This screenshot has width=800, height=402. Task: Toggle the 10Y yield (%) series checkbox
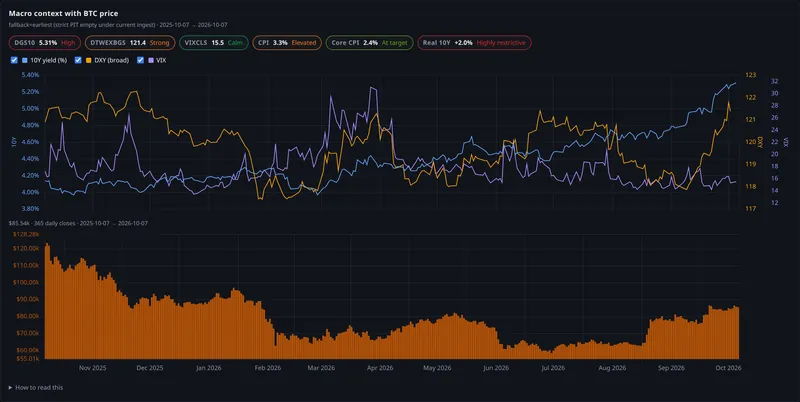(14, 60)
